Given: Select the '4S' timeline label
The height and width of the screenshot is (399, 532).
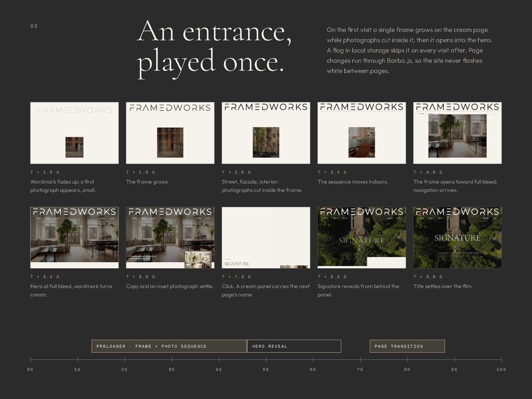Looking at the screenshot, I should coord(218,369).
